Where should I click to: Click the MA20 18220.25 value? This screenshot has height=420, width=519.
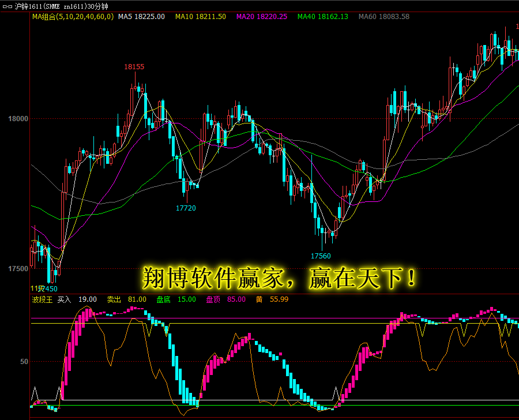pyautogui.click(x=261, y=17)
